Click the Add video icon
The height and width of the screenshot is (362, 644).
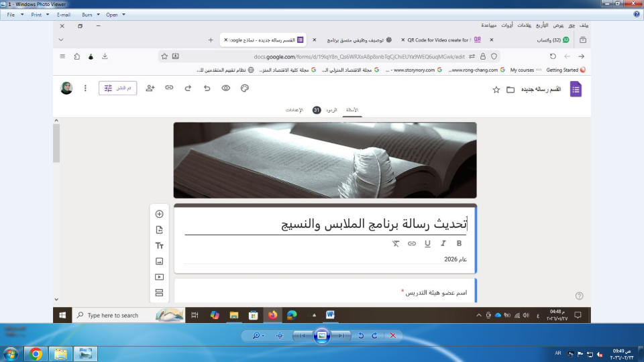pos(159,277)
